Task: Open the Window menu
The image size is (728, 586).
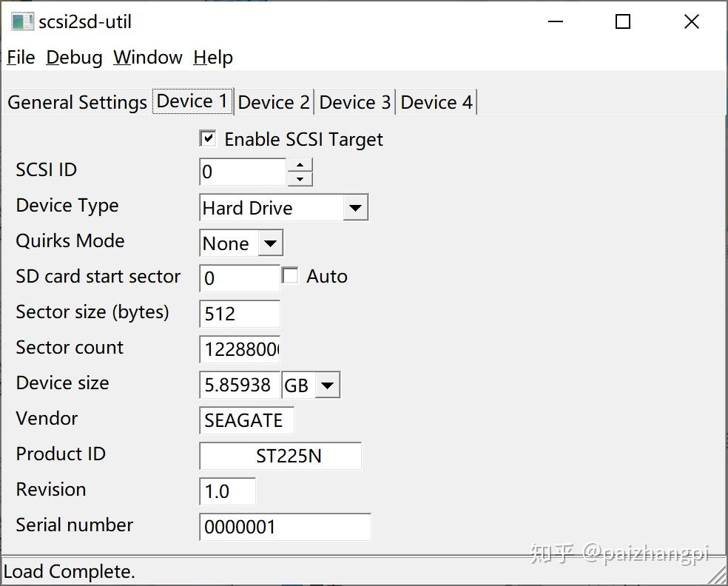Action: click(147, 57)
